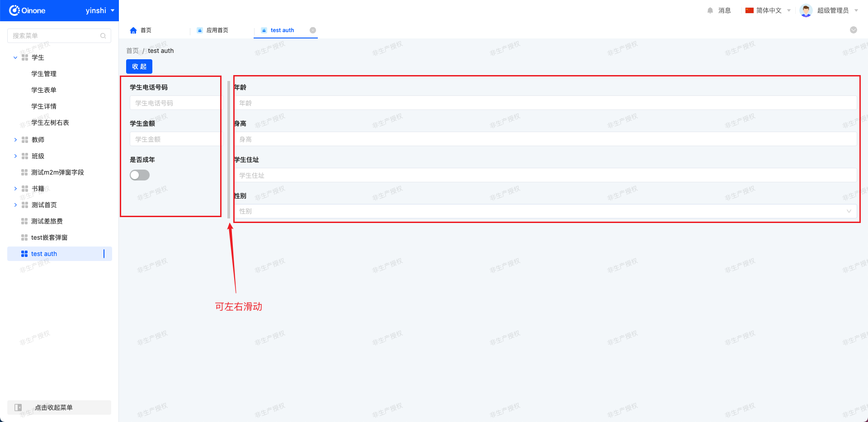This screenshot has width=868, height=422.
Task: Open 学生管理 menu item
Action: pos(44,74)
